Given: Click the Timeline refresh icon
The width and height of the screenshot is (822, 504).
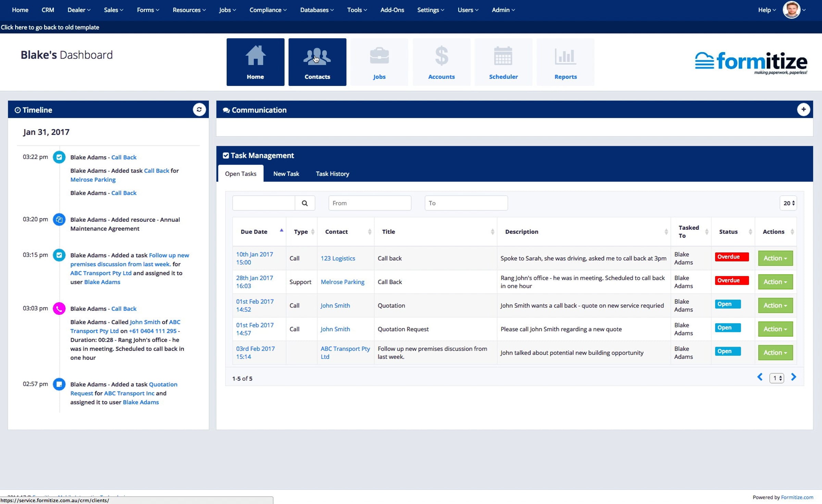Looking at the screenshot, I should (199, 110).
